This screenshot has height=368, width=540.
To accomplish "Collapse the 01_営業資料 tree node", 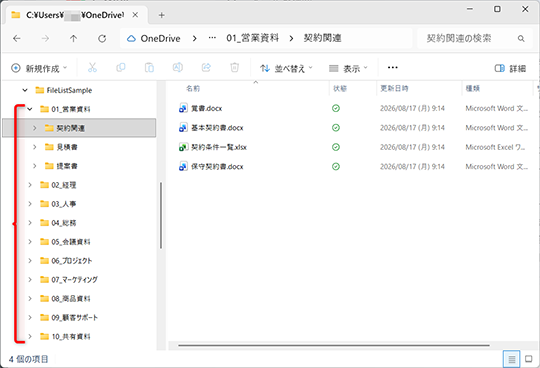I will click(30, 109).
